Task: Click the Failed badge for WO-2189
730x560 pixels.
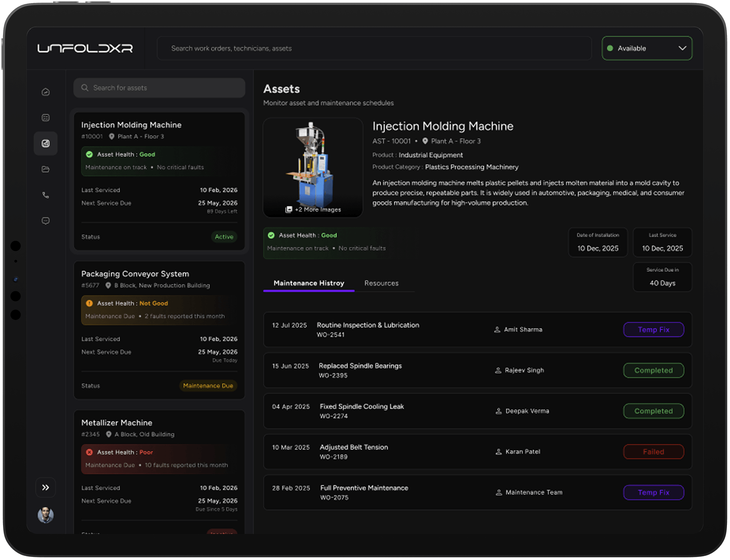Action: 653,452
